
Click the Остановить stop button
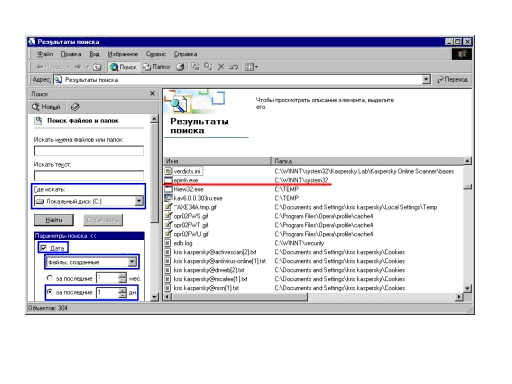[x=103, y=220]
